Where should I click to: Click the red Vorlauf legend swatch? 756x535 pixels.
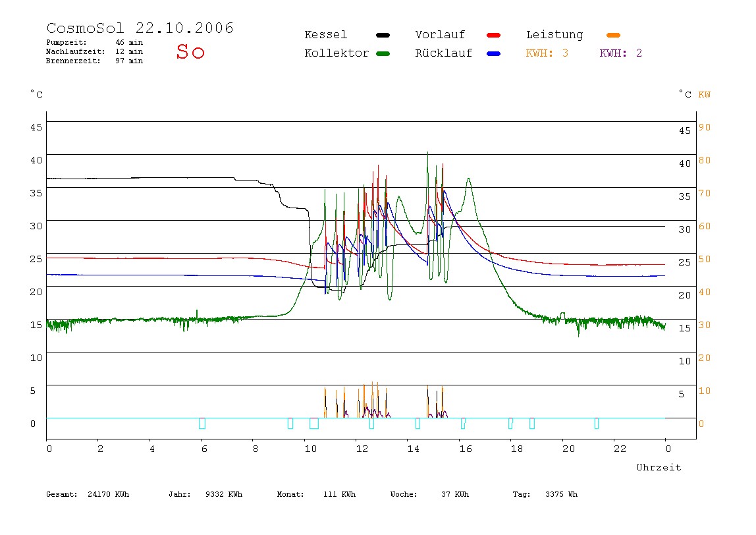click(494, 35)
